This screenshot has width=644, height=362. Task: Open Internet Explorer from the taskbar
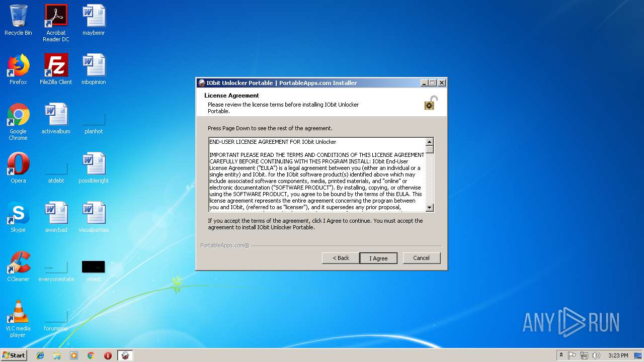(40, 355)
